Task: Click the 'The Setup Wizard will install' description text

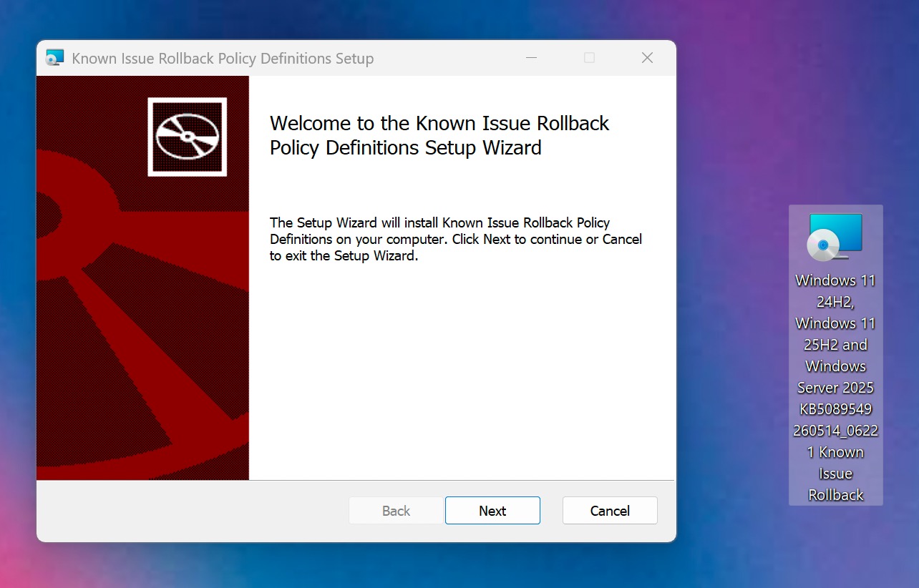Action: [x=456, y=239]
